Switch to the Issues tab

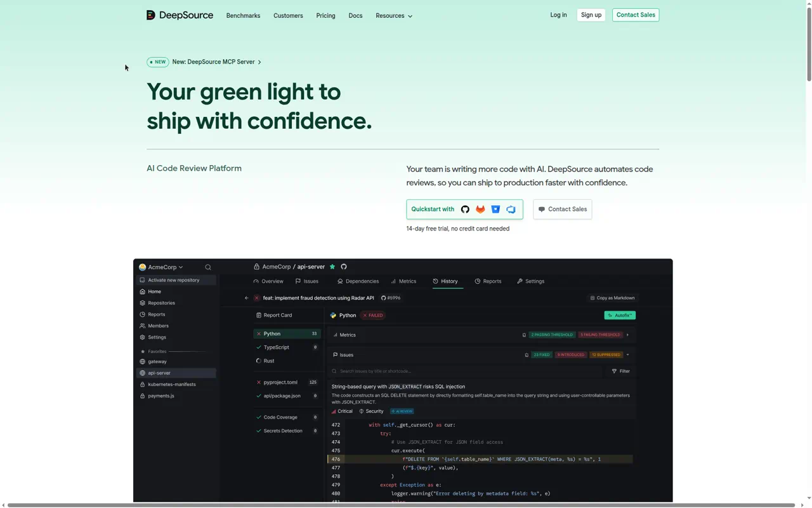(x=307, y=281)
